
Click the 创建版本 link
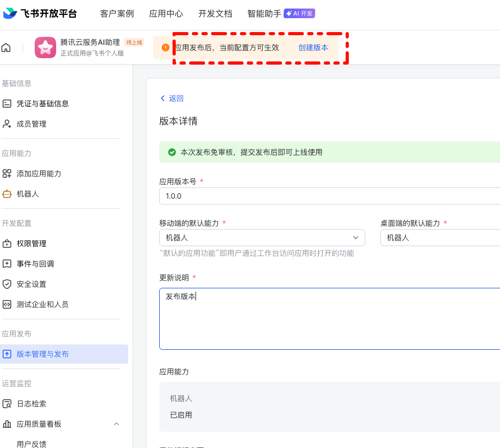click(x=313, y=48)
